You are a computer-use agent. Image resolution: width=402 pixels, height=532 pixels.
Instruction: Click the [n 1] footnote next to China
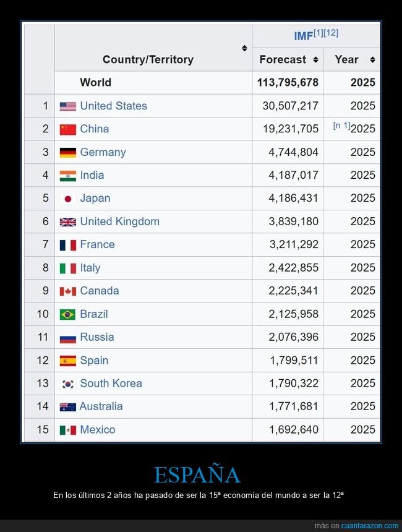341,126
